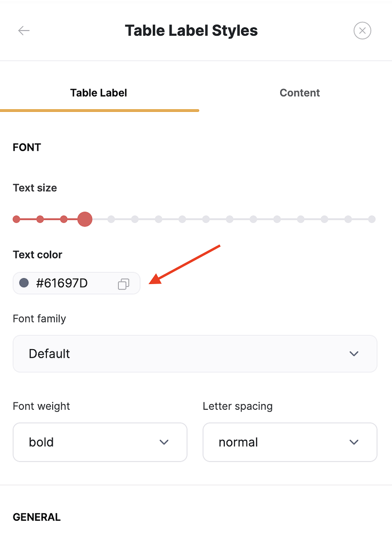This screenshot has height=533, width=392.
Task: Select the third-from-last Text size stop
Action: [324, 219]
